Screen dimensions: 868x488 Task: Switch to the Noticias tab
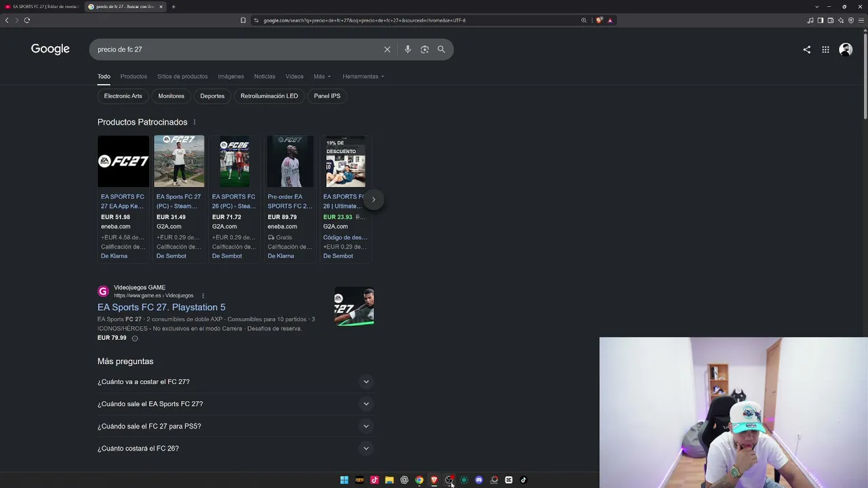tap(264, 77)
